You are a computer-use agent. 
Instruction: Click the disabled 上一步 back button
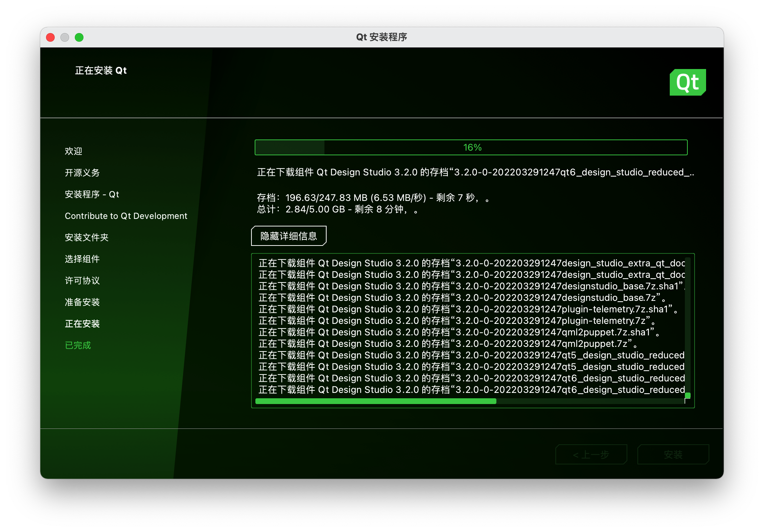(591, 455)
